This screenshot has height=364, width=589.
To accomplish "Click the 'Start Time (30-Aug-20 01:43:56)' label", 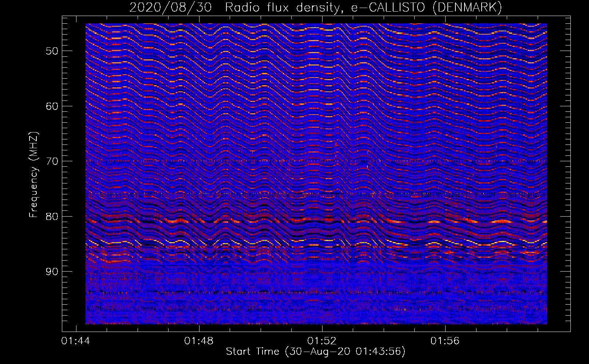I will 316,352.
